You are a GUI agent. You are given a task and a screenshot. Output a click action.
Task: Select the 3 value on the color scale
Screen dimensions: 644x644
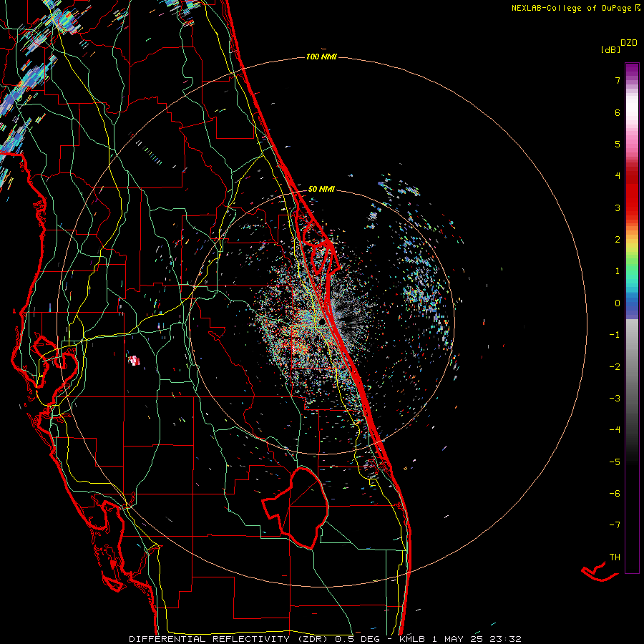click(x=618, y=208)
